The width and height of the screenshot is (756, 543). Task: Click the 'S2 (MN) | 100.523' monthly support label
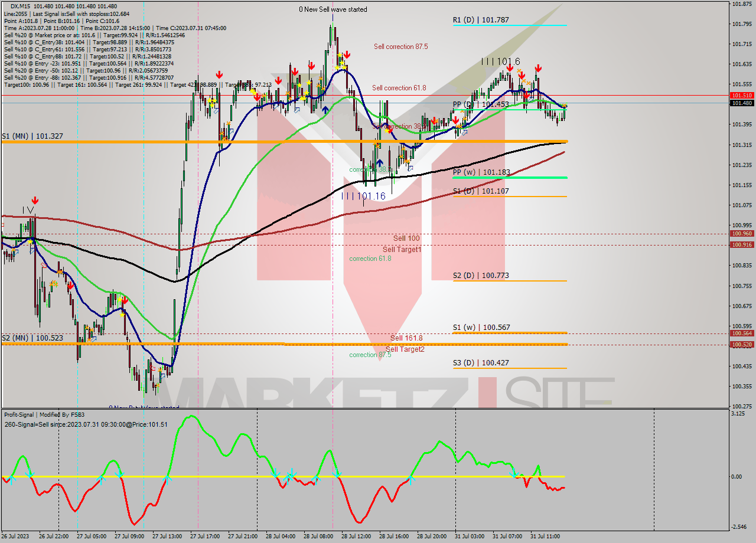[32, 338]
